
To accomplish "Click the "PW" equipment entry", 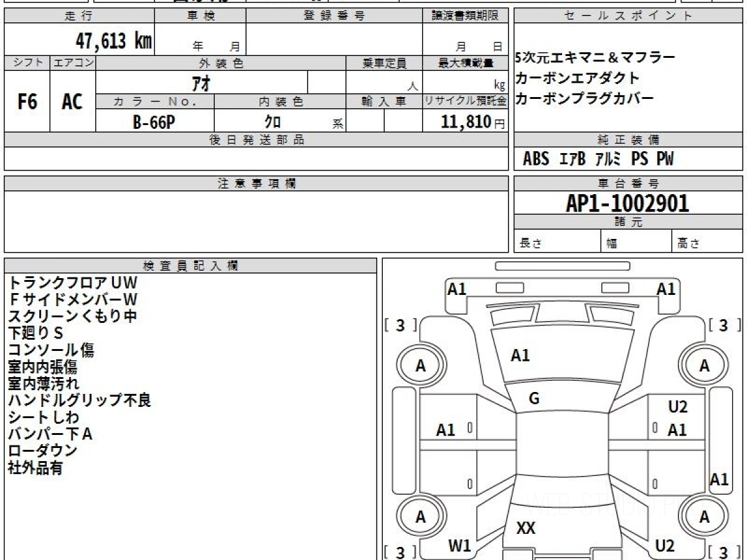I will point(665,159).
